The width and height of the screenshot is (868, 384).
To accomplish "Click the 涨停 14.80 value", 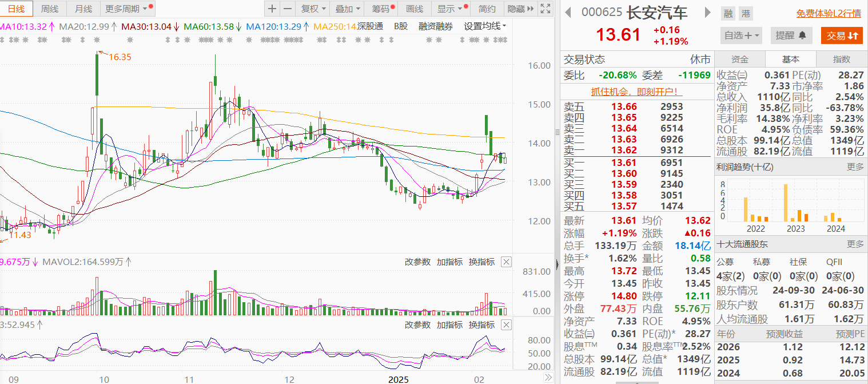I will click(623, 296).
